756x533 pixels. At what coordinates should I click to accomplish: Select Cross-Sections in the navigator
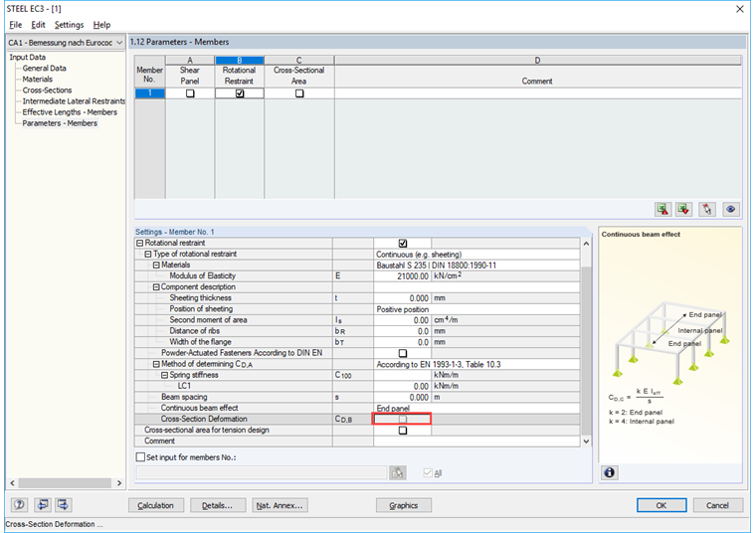47,90
